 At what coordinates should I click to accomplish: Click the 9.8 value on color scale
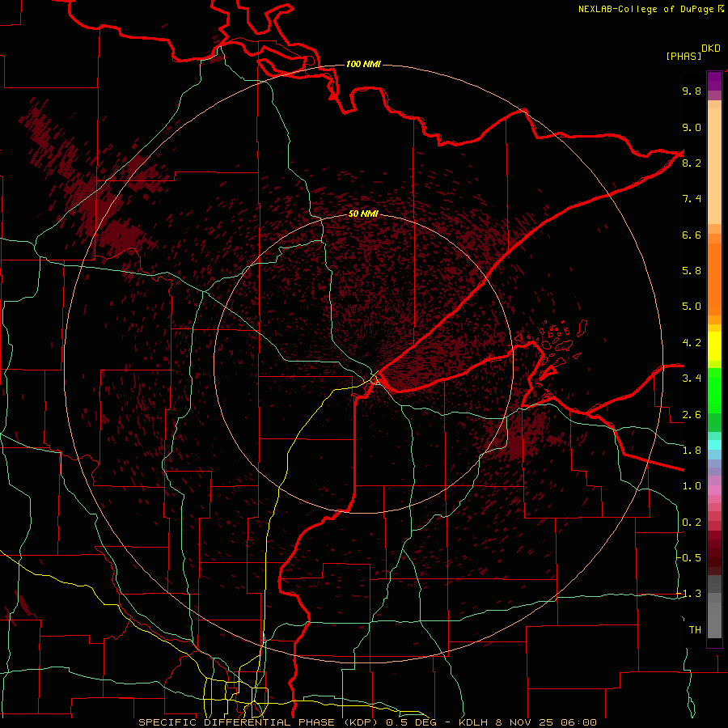tap(692, 91)
